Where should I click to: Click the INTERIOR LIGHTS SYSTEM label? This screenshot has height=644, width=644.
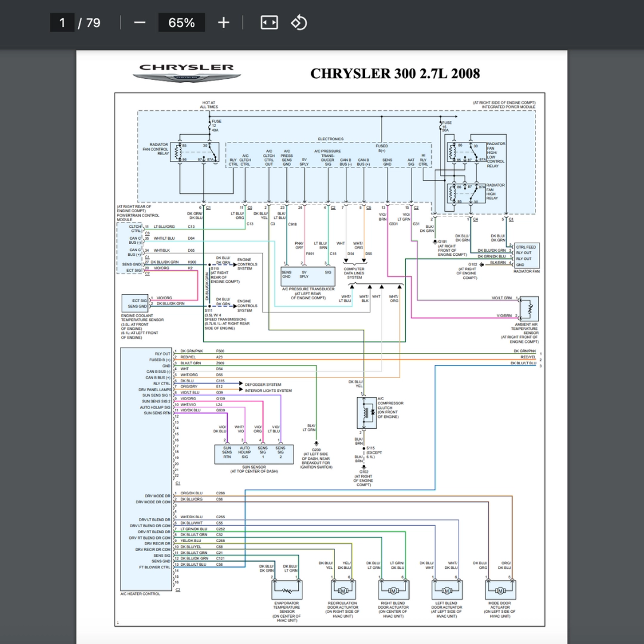click(268, 391)
